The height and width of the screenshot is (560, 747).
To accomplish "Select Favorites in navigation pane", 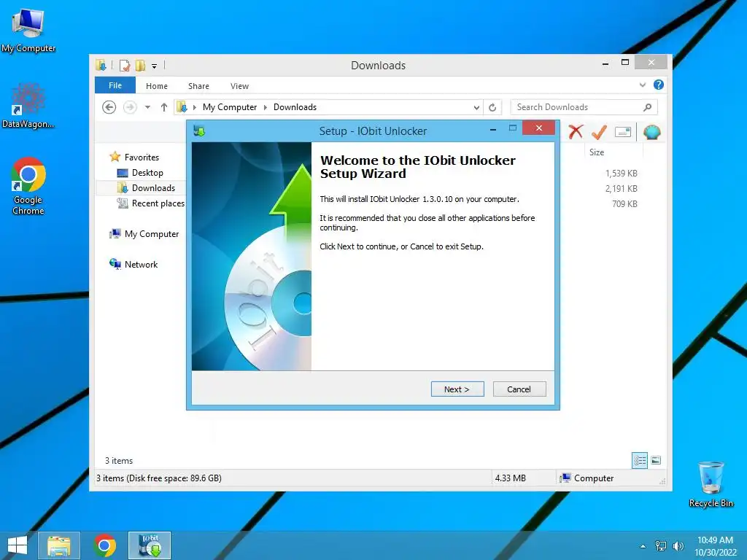I will pyautogui.click(x=142, y=157).
